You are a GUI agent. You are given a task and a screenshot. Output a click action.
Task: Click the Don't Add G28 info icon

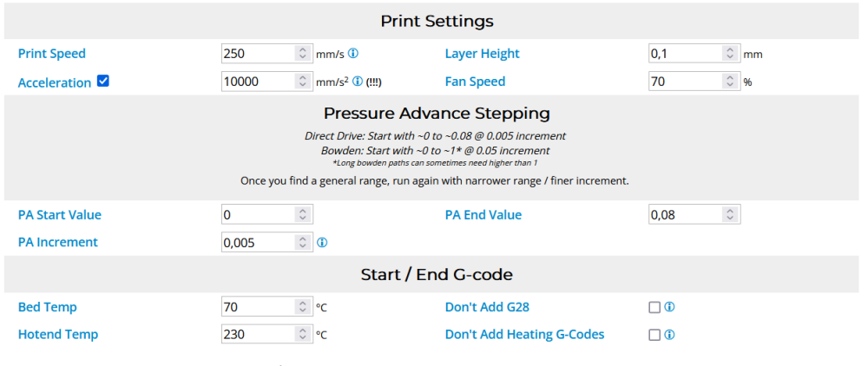pyautogui.click(x=669, y=307)
